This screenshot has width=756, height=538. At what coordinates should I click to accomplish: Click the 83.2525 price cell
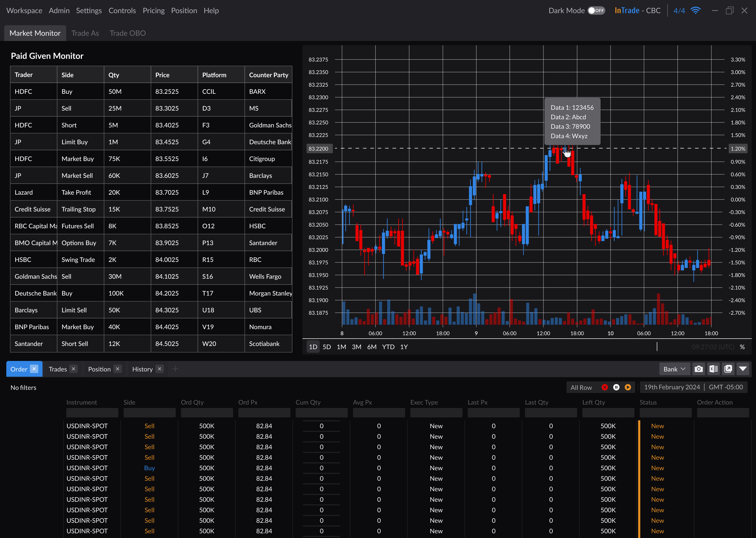pyautogui.click(x=175, y=91)
